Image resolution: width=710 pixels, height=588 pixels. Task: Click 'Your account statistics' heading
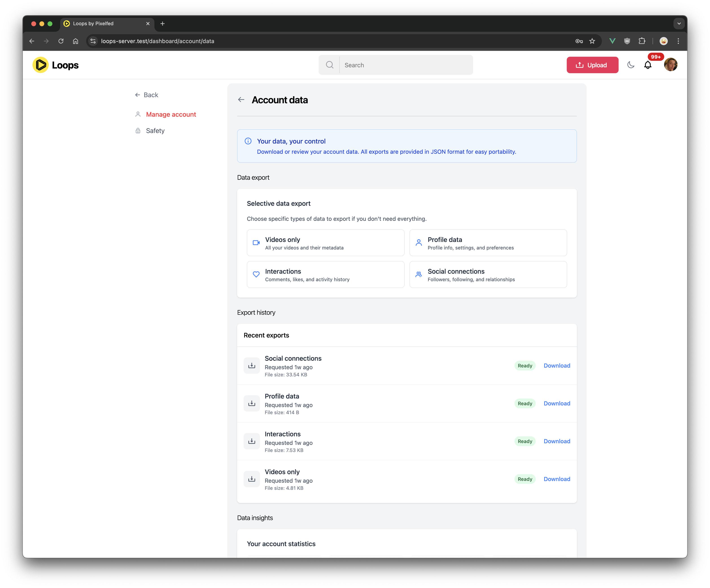(281, 544)
